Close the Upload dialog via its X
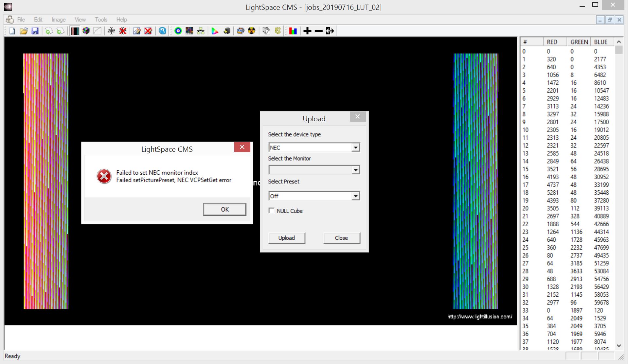The image size is (628, 364). click(x=358, y=116)
